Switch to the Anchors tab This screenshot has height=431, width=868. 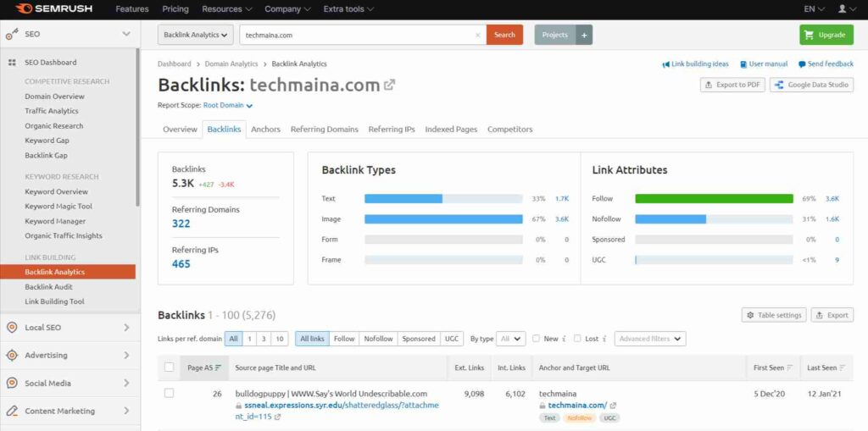point(265,130)
